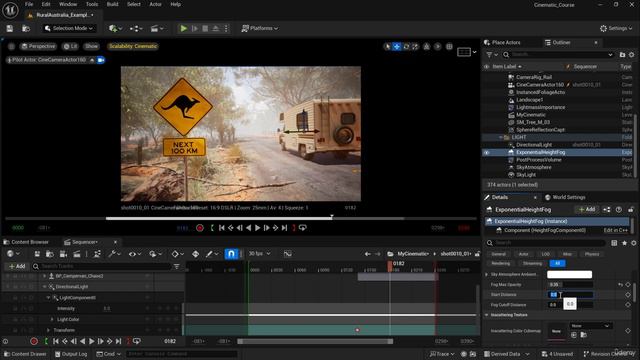This screenshot has height=360, width=640.
Task: Open the Selection Mode dropdown
Action: click(x=69, y=28)
